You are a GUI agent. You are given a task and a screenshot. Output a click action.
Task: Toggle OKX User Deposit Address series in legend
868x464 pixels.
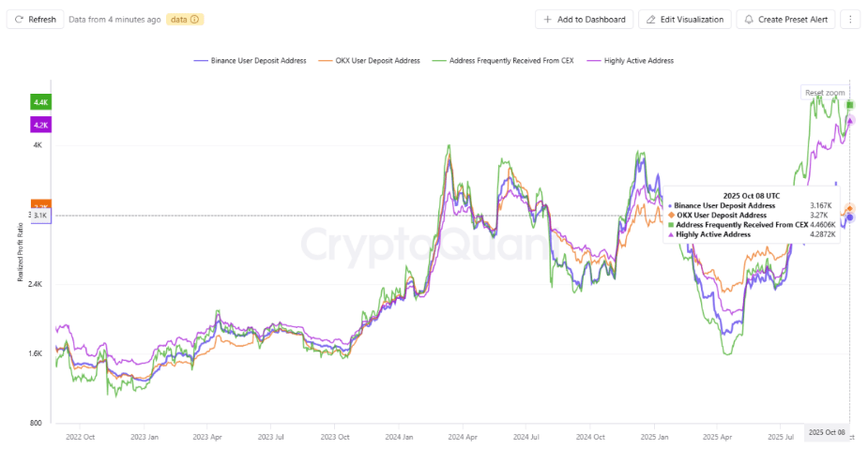(x=374, y=60)
